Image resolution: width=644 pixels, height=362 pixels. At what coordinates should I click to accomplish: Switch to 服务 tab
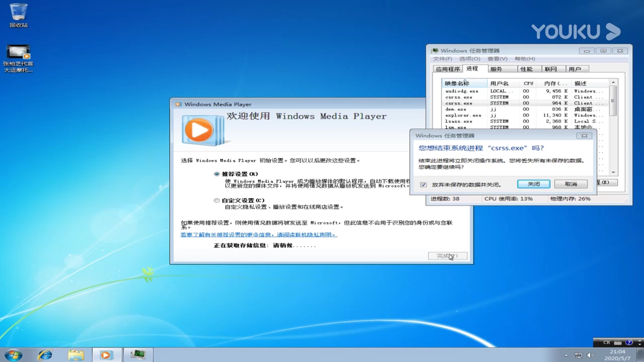(502, 69)
